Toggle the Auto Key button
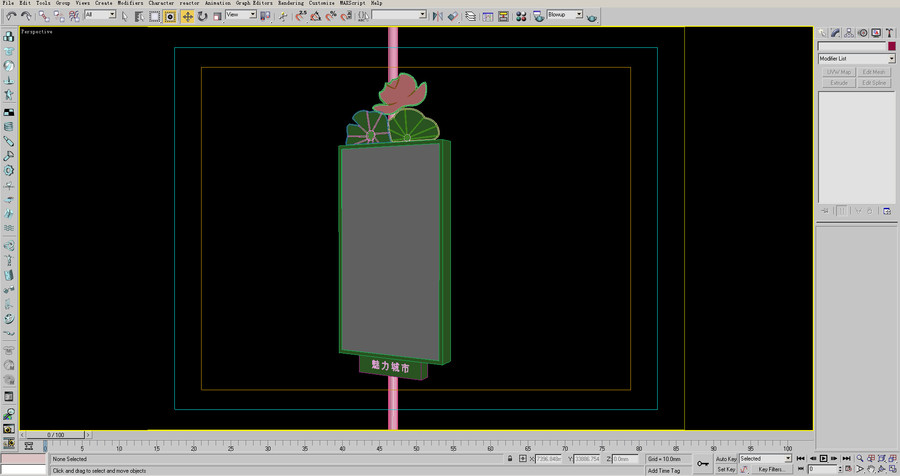 [x=726, y=459]
